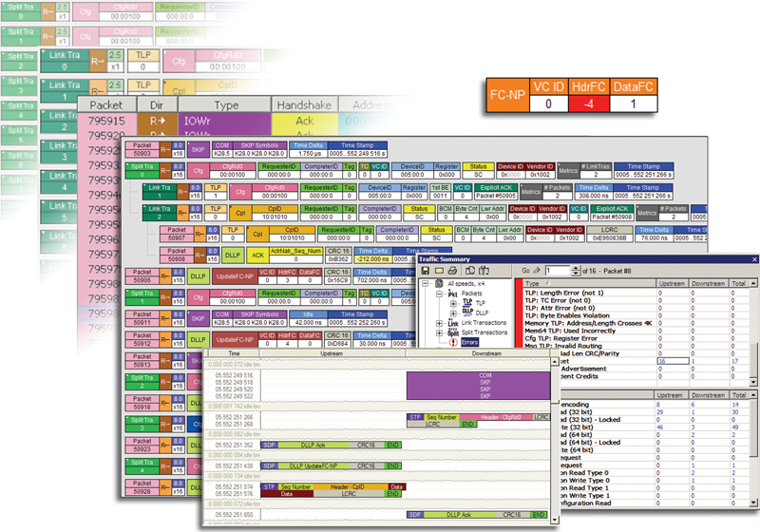Click the Print icon in Traffic Summary toolbar

452,271
